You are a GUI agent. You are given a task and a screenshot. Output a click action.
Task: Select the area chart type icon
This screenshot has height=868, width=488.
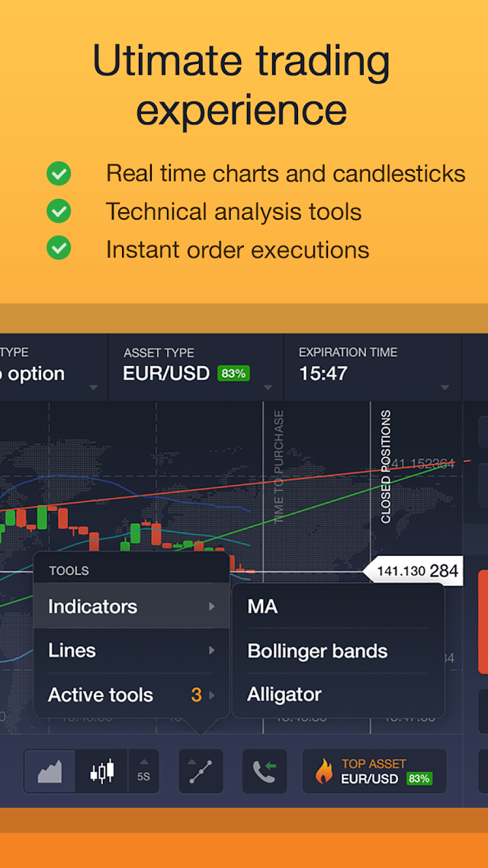(50, 771)
